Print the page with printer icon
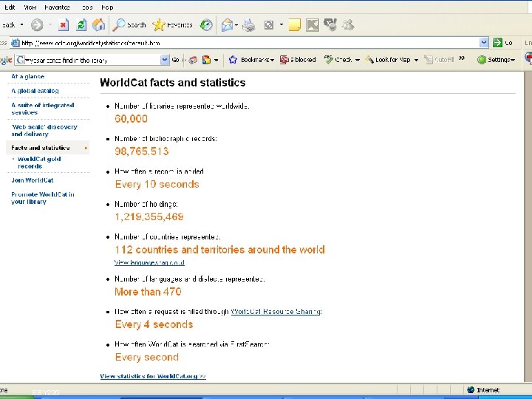 point(249,25)
